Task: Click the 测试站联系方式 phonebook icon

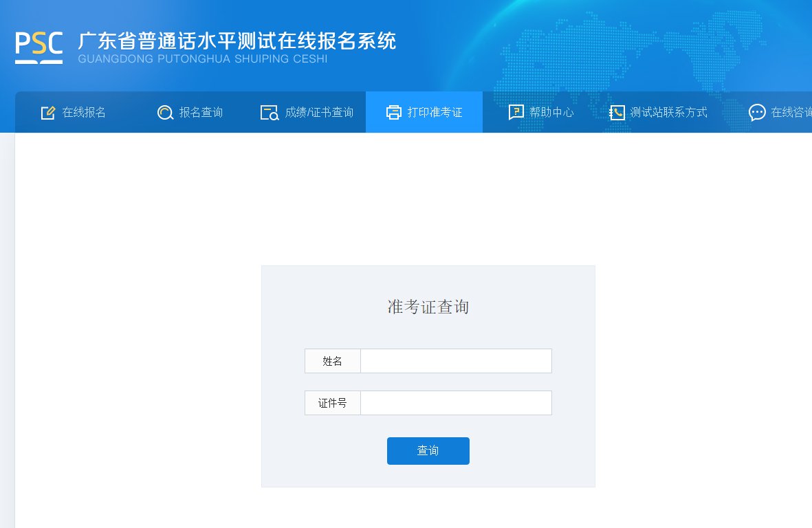Action: pyautogui.click(x=617, y=112)
